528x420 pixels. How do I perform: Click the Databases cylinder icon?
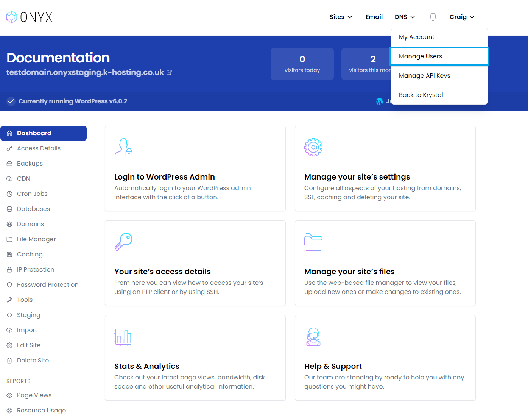(x=9, y=209)
